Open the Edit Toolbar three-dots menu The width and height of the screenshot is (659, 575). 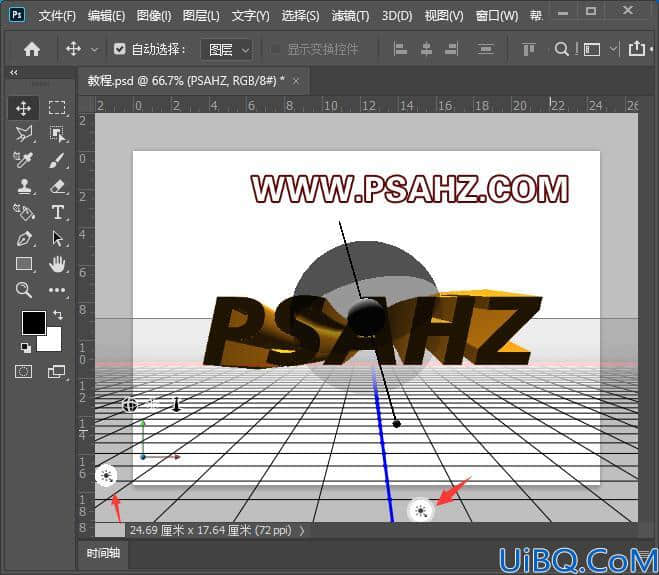57,290
